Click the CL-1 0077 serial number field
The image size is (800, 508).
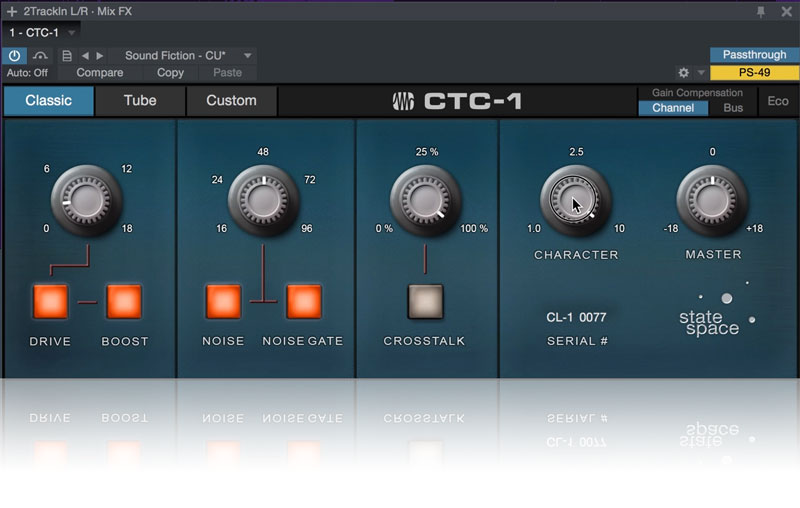click(x=576, y=318)
